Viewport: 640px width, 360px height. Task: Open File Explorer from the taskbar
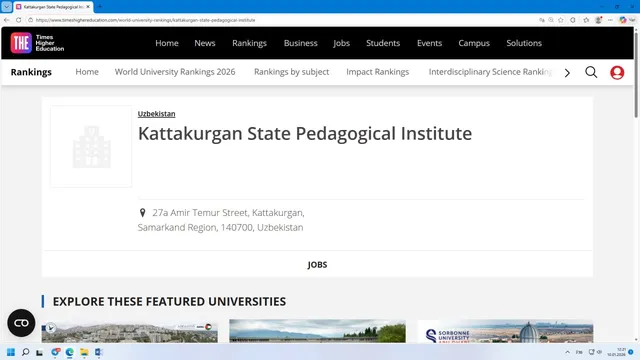[84, 352]
